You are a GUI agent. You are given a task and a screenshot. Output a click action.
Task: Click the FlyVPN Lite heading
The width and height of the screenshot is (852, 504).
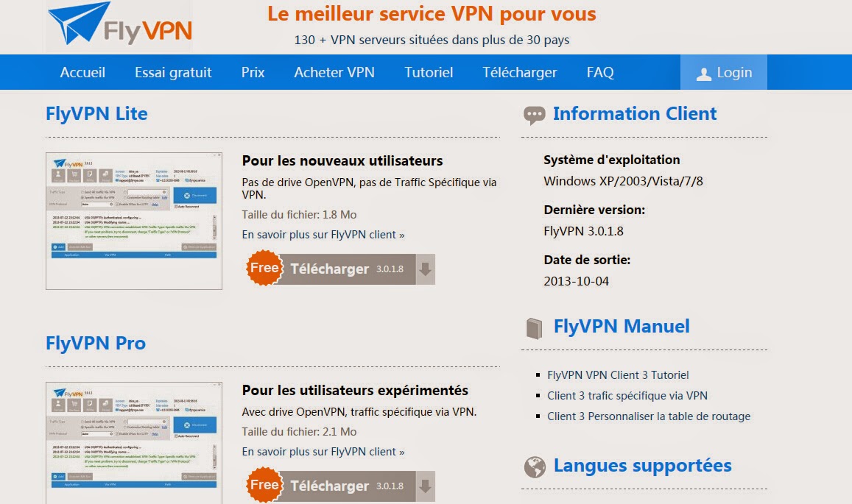[x=96, y=114]
